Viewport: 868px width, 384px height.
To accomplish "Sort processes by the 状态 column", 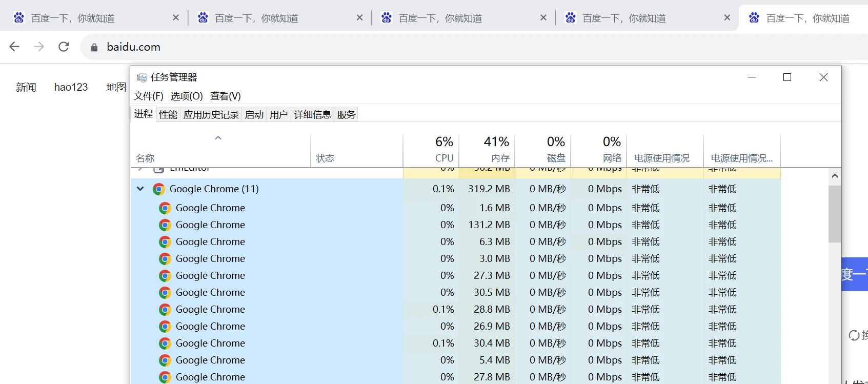I will click(x=357, y=151).
